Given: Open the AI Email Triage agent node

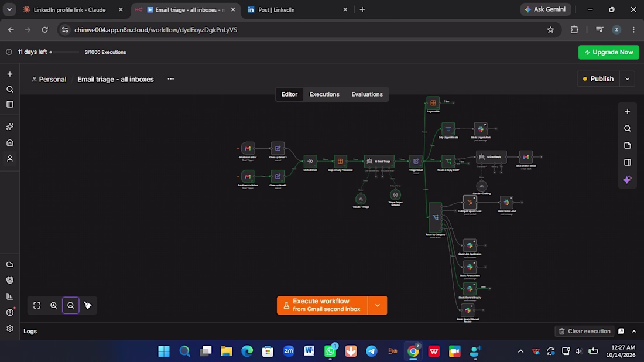Looking at the screenshot, I should tap(379, 161).
